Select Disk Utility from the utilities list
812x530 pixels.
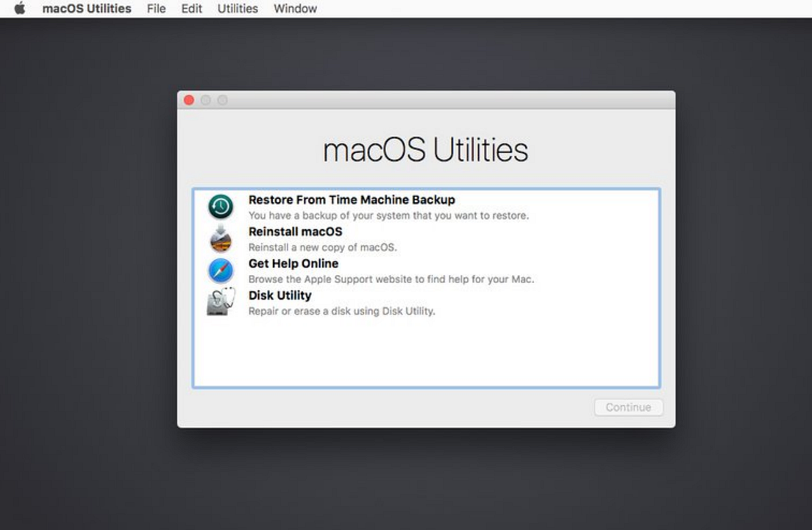pyautogui.click(x=281, y=295)
